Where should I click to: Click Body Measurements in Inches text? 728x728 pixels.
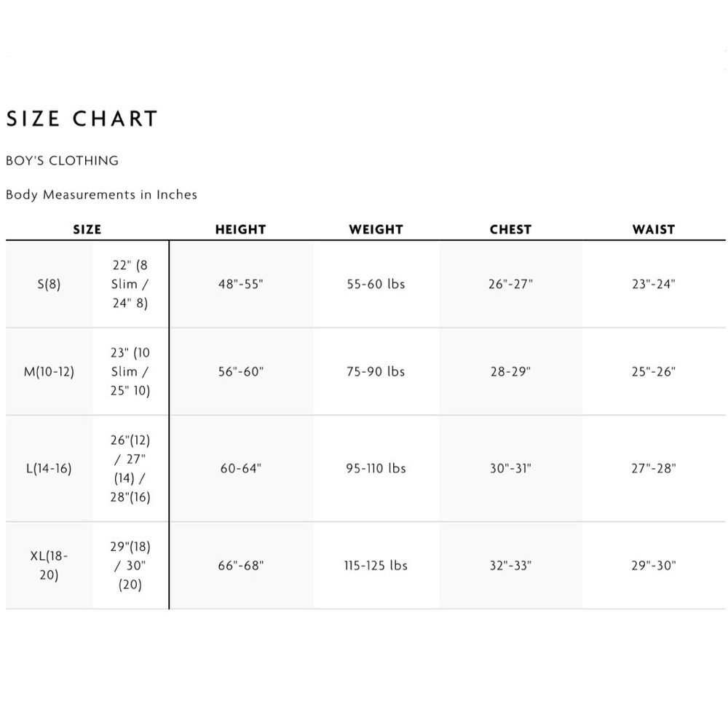(102, 194)
